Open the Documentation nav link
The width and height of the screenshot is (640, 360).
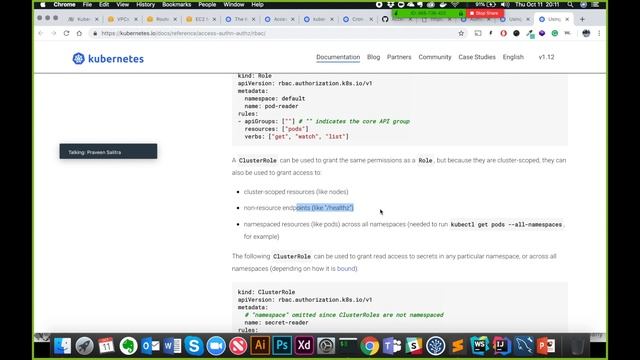click(x=338, y=57)
